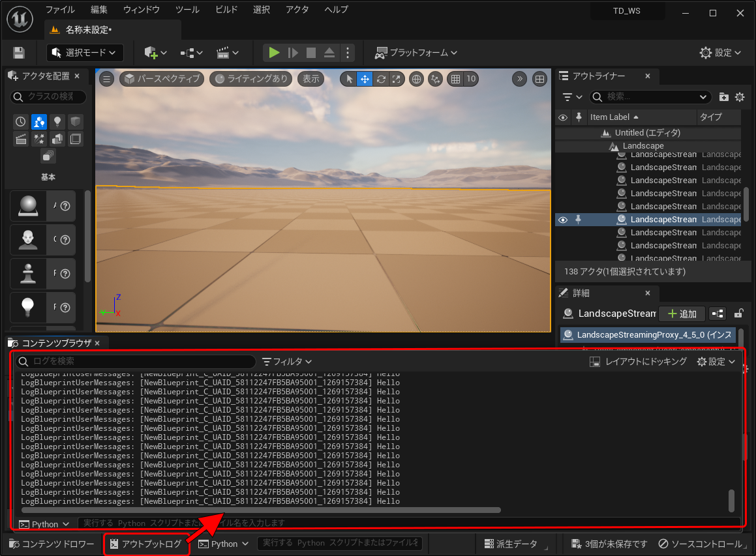Click the output log horizontal scrollbar
Screen dimensions: 756x556
click(261, 510)
